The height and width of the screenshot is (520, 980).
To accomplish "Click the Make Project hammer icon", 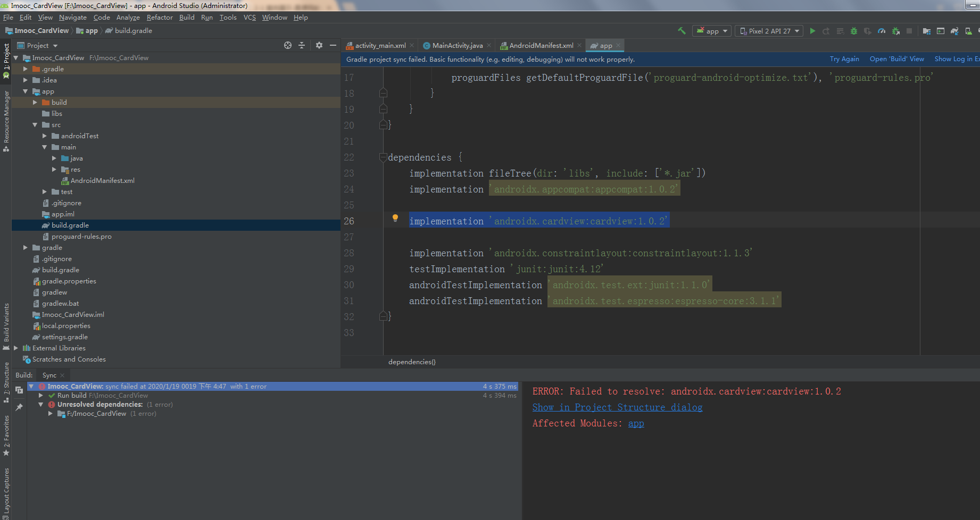I will [682, 31].
